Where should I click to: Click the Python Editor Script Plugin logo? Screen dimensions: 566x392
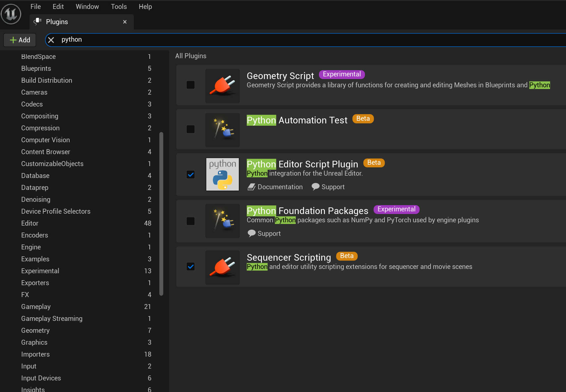[223, 174]
